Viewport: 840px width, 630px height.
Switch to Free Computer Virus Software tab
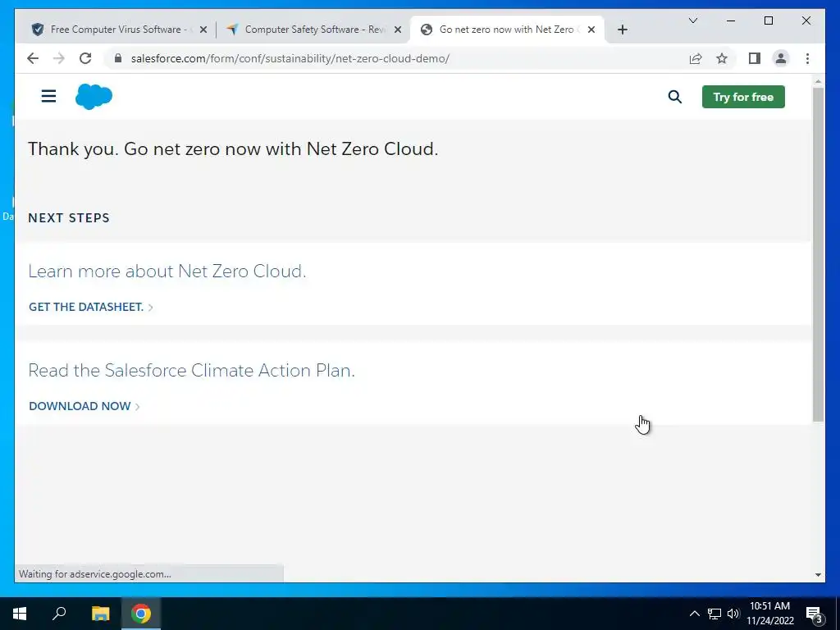click(118, 30)
